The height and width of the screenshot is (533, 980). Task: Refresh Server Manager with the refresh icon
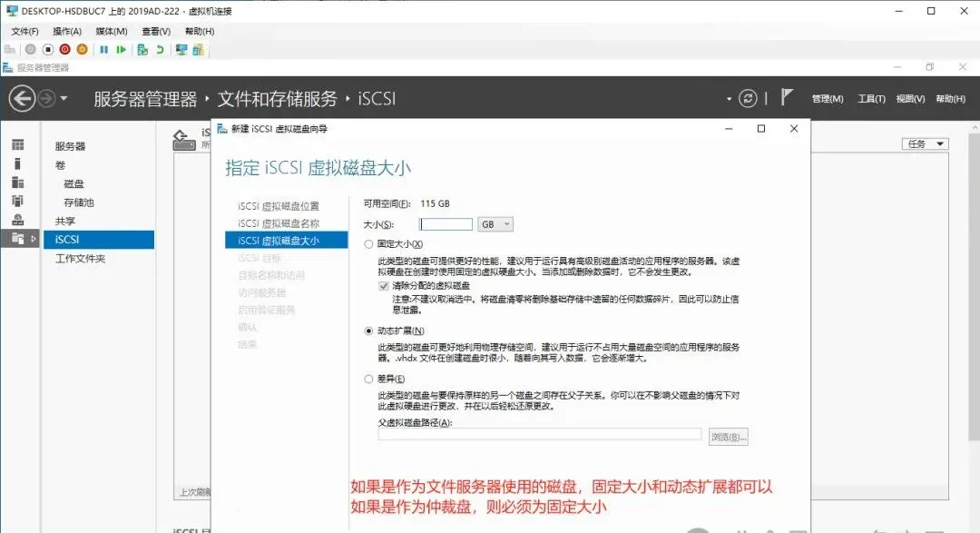coord(749,97)
